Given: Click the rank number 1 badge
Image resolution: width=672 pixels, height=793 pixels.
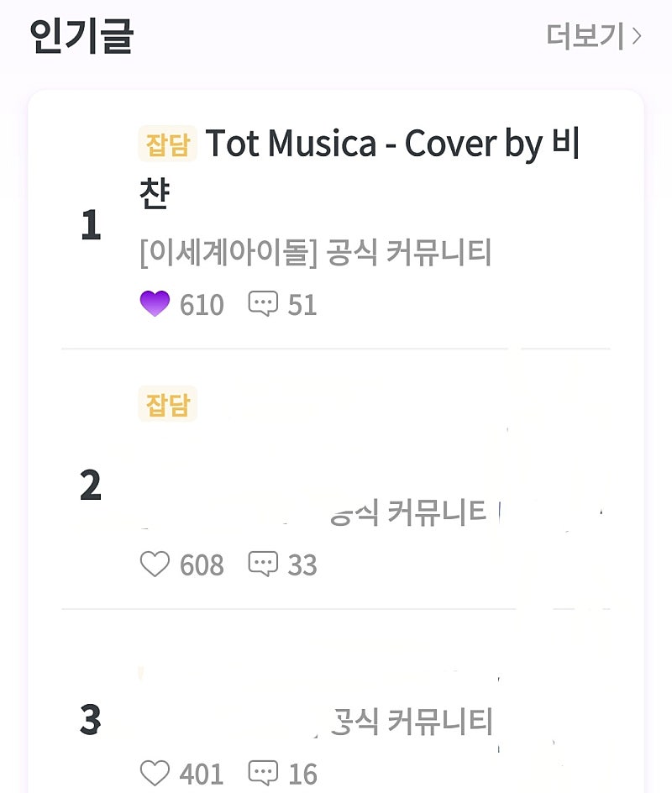Looking at the screenshot, I should pyautogui.click(x=91, y=225).
